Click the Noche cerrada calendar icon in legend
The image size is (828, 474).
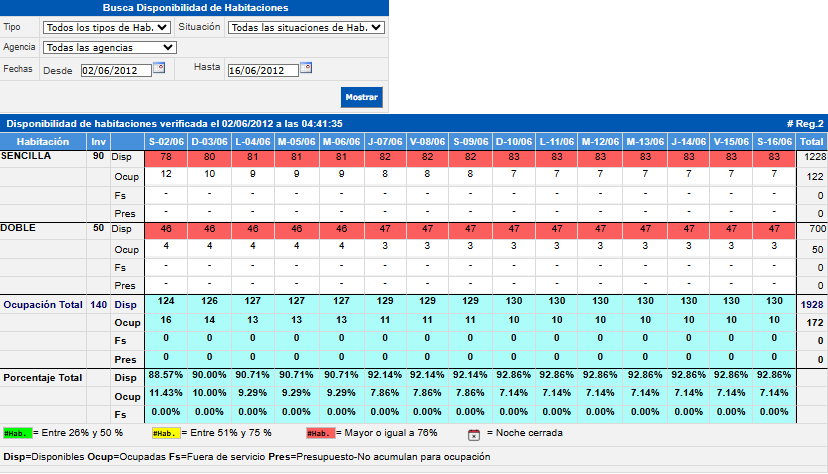[x=475, y=434]
